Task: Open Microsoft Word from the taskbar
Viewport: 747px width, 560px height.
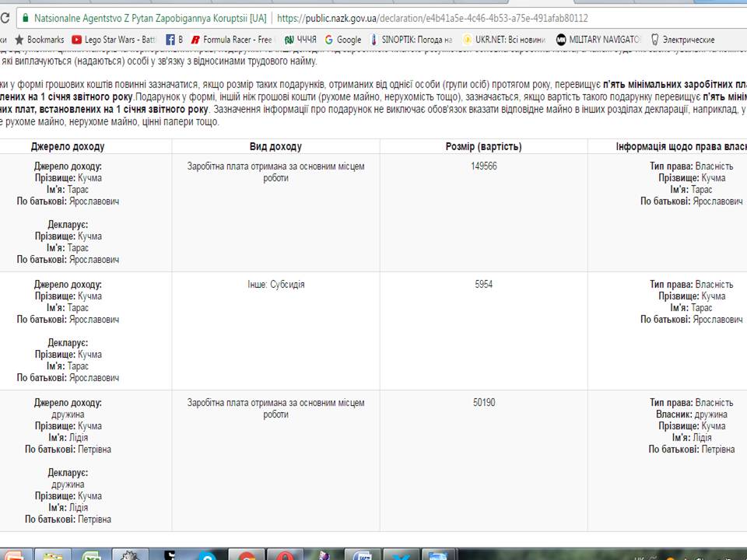Action: coord(363,555)
